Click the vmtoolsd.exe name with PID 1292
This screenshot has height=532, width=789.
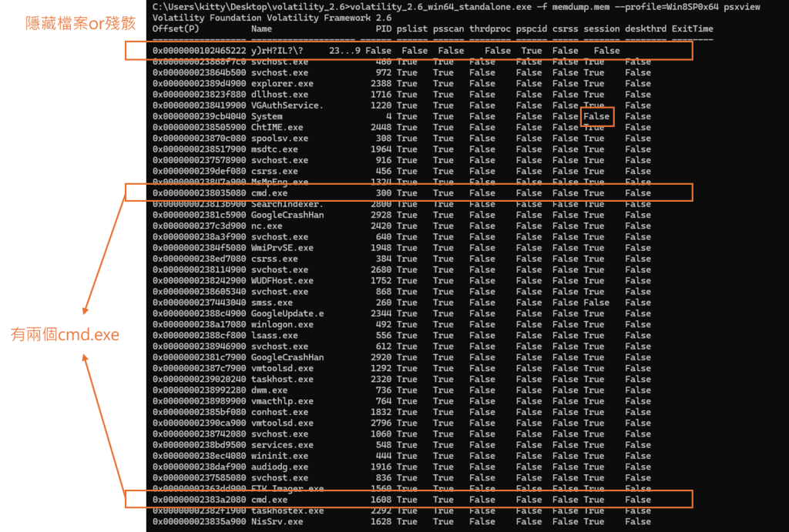tap(282, 369)
